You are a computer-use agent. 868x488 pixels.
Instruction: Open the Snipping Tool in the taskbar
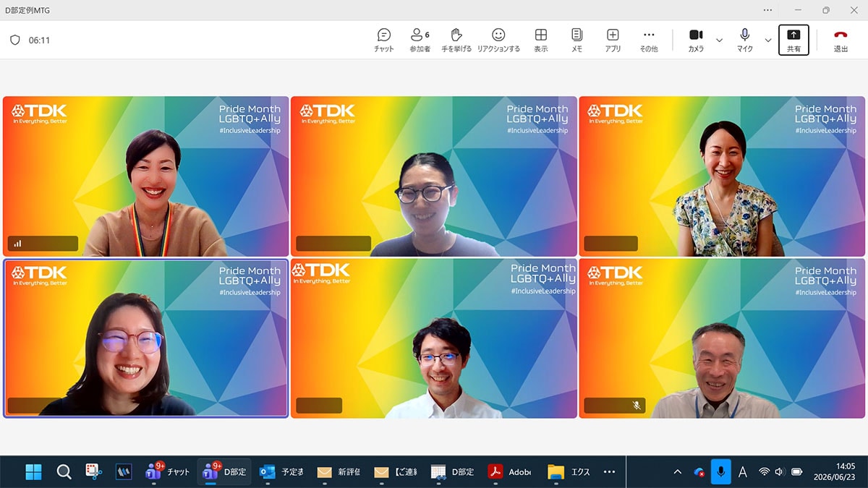(x=93, y=472)
